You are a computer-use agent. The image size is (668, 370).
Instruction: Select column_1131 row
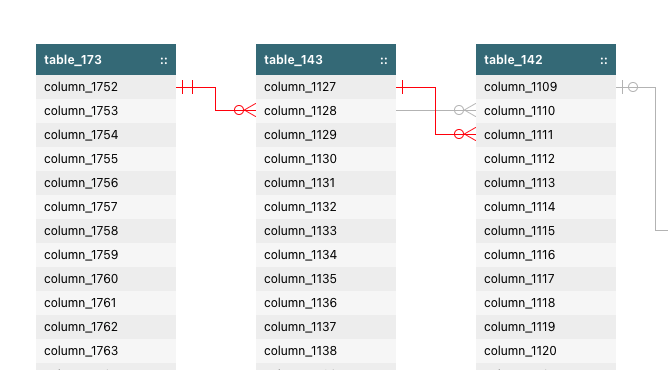[x=326, y=183]
